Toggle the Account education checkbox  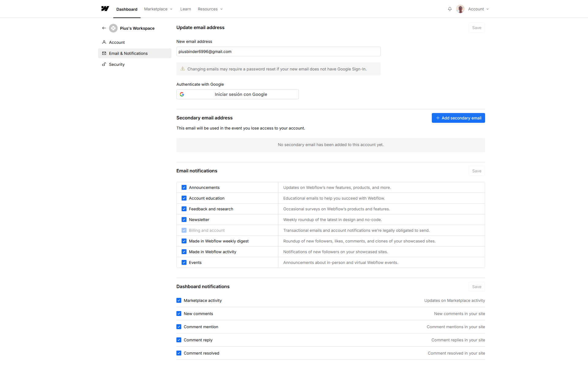point(184,198)
